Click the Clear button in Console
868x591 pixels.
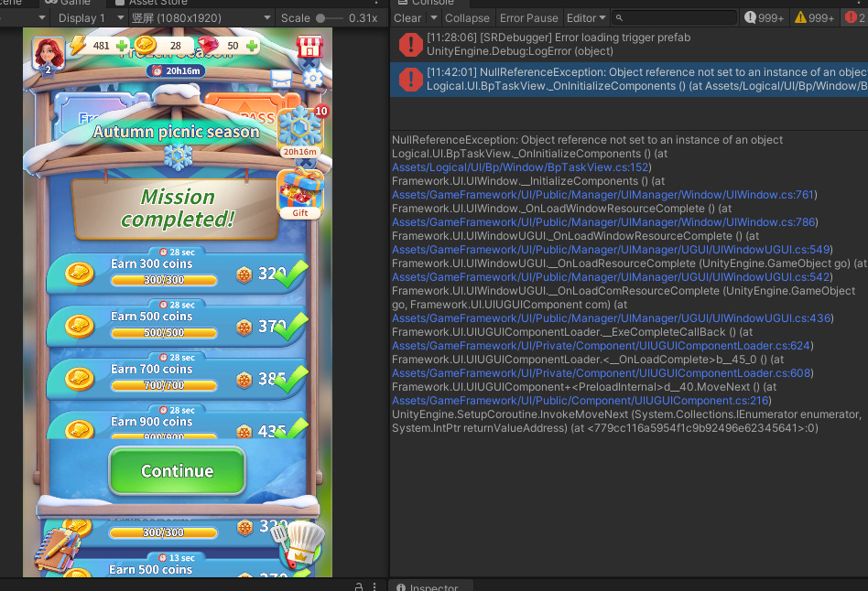pos(407,18)
